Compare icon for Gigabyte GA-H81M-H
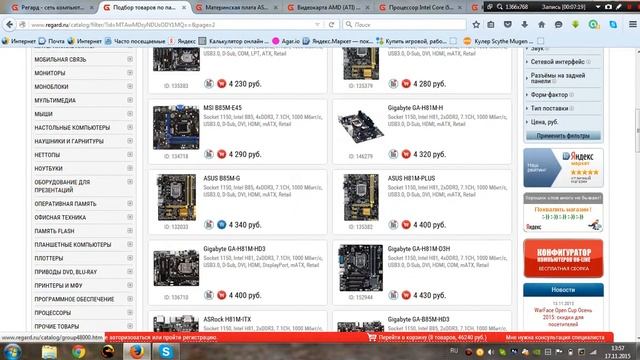 point(393,154)
